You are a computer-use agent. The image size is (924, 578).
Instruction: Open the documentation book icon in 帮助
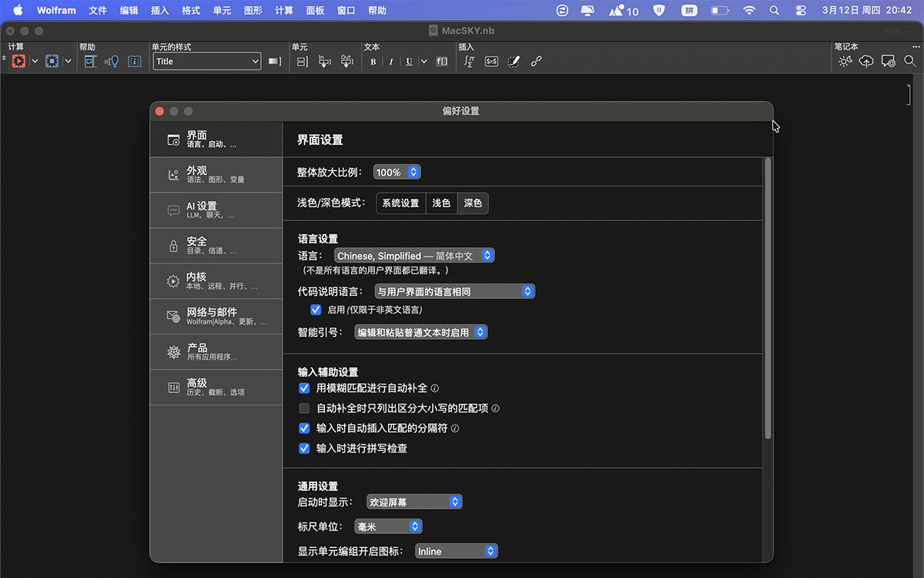135,62
